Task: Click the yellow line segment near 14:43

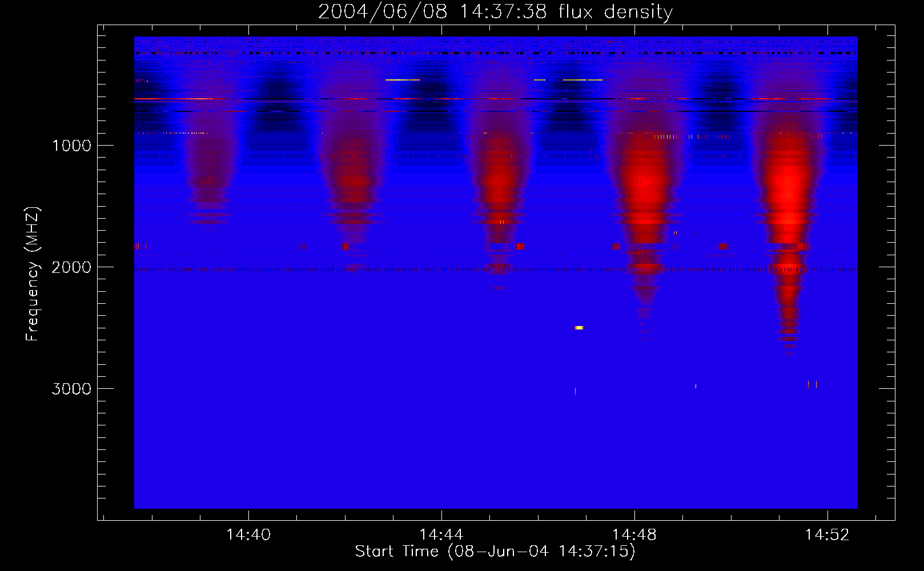Action: 403,80
